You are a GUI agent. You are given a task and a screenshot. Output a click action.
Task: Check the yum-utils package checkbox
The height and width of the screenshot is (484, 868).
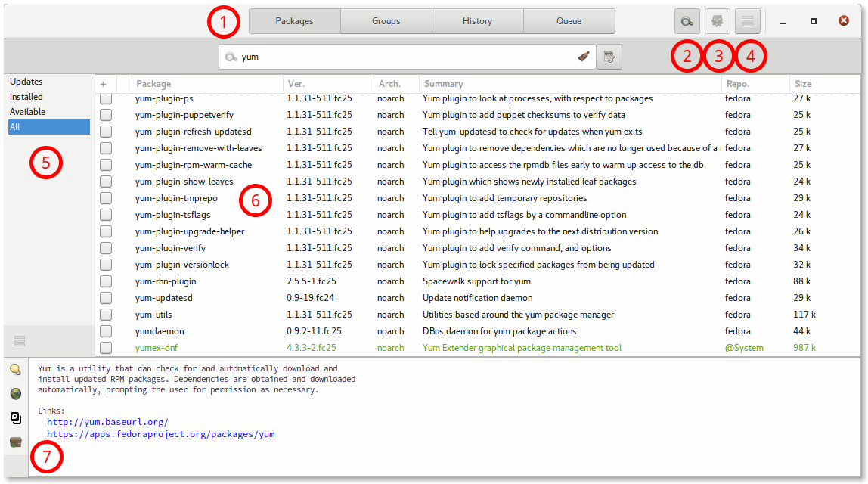pyautogui.click(x=106, y=315)
